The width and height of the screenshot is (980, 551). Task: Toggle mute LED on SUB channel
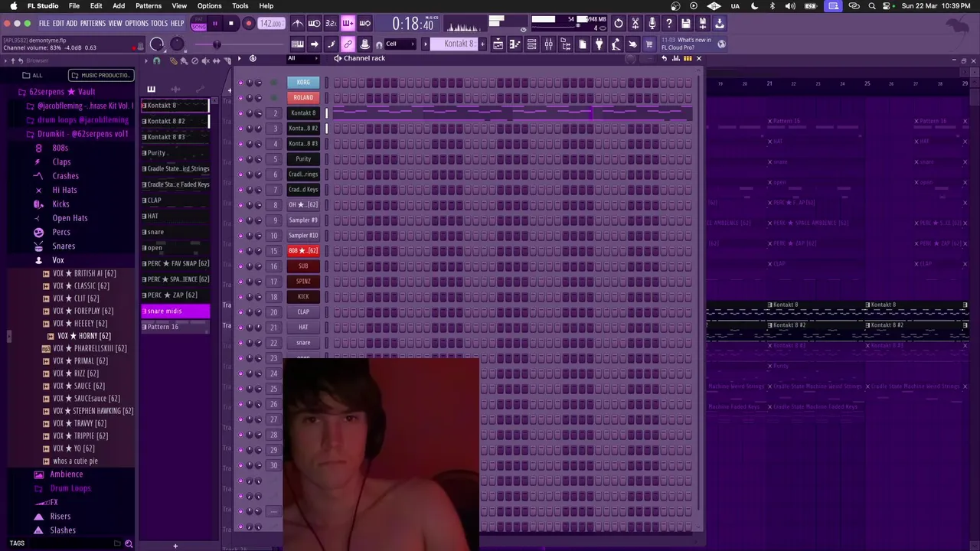click(240, 266)
